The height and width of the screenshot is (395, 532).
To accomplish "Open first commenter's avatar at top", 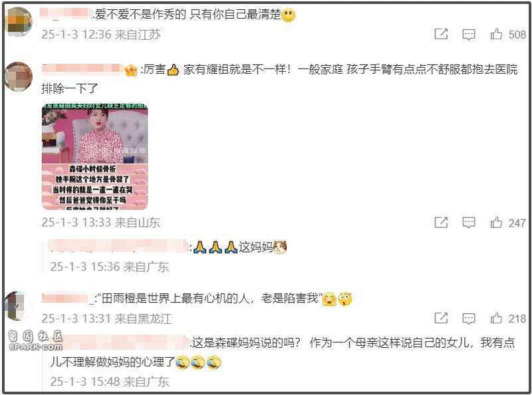I will (x=19, y=21).
